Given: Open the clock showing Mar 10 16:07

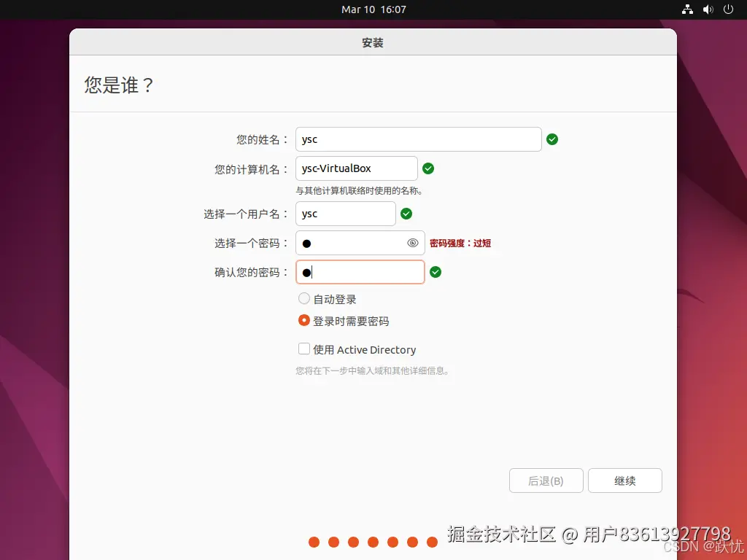Looking at the screenshot, I should pyautogui.click(x=373, y=9).
